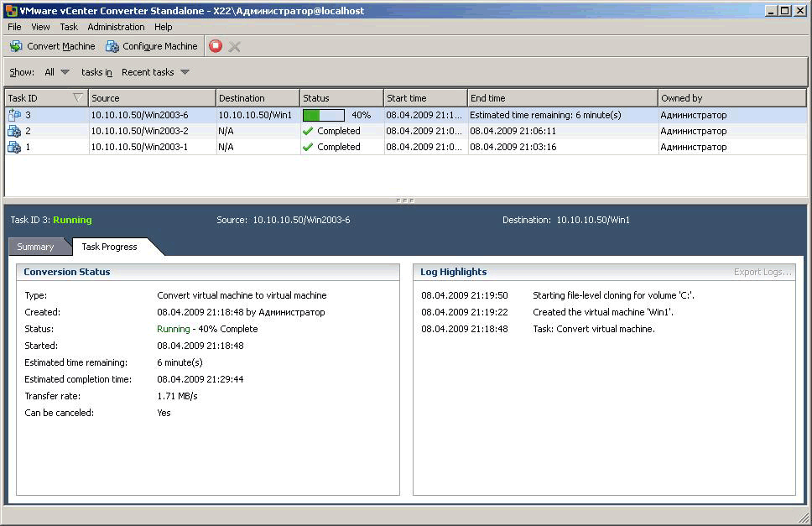The width and height of the screenshot is (812, 526).
Task: Sort by the Start time column header
Action: coord(425,98)
